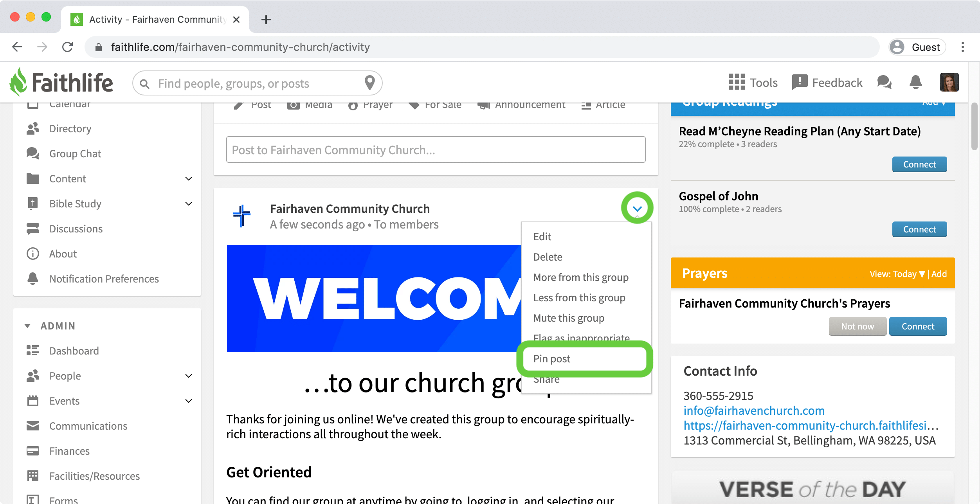Click the Find people, groups, or posts search box
The width and height of the screenshot is (980, 504).
pyautogui.click(x=257, y=83)
